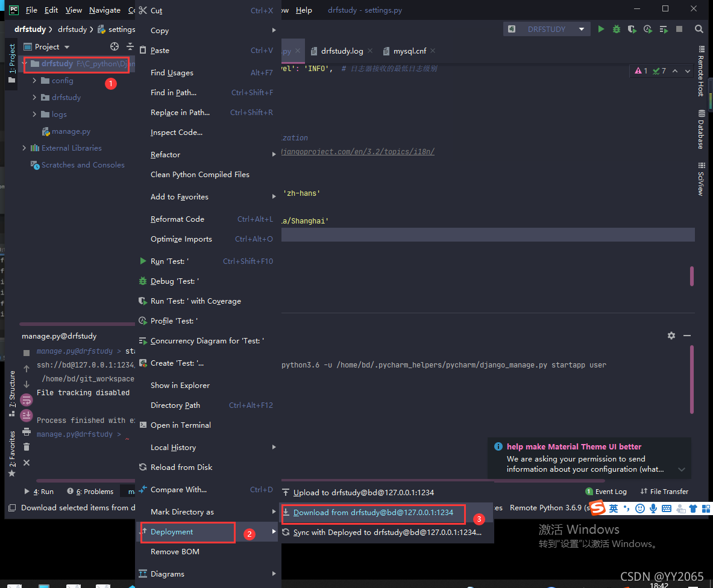Screen dimensions: 713x588
Task: Open the Event Log
Action: click(606, 492)
